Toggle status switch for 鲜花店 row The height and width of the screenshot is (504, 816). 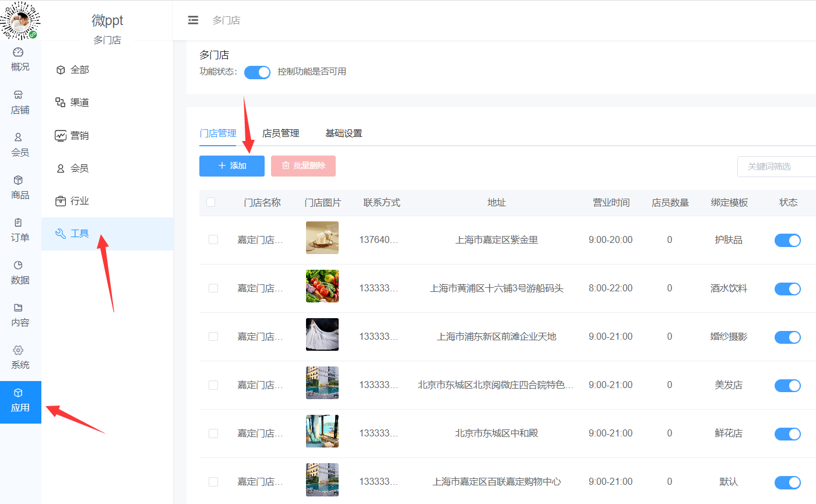[787, 433]
